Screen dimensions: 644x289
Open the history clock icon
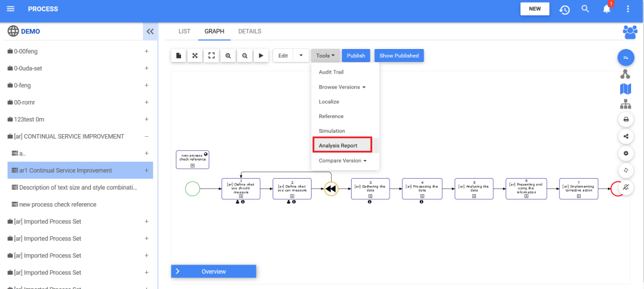tap(565, 10)
